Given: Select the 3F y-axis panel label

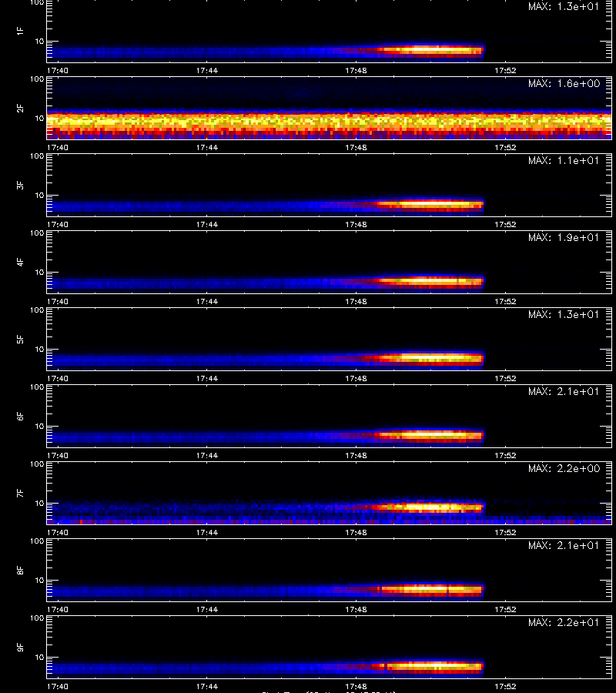Looking at the screenshot, I should pos(20,185).
